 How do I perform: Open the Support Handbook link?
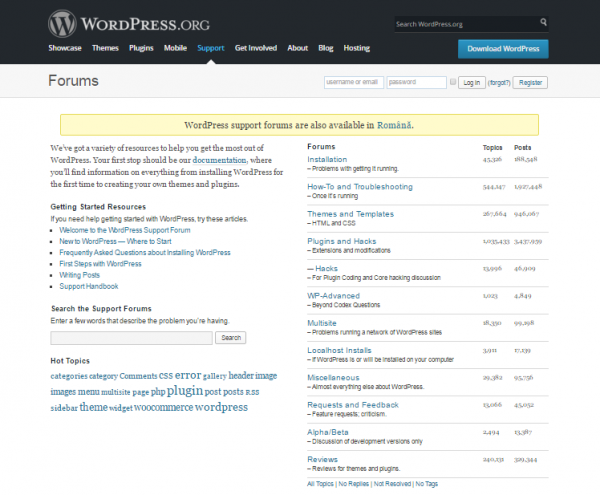point(89,286)
